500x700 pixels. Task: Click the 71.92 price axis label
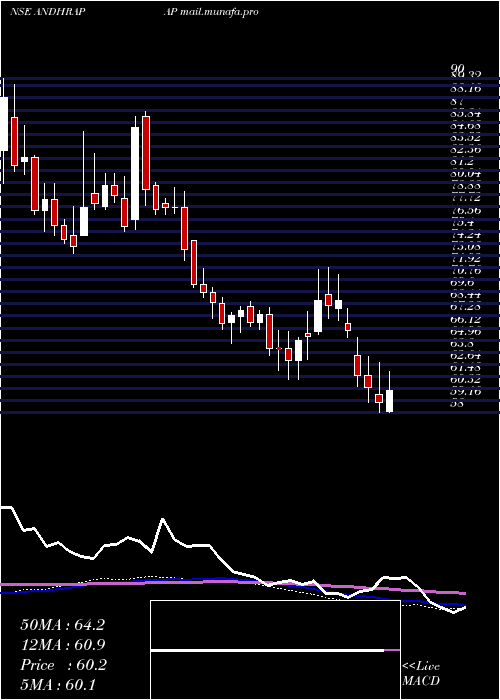465,259
